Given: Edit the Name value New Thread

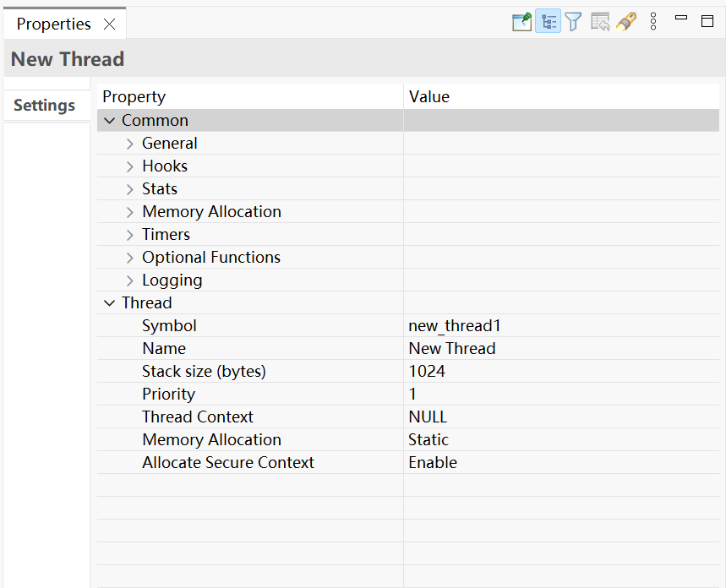Looking at the screenshot, I should (x=561, y=348).
